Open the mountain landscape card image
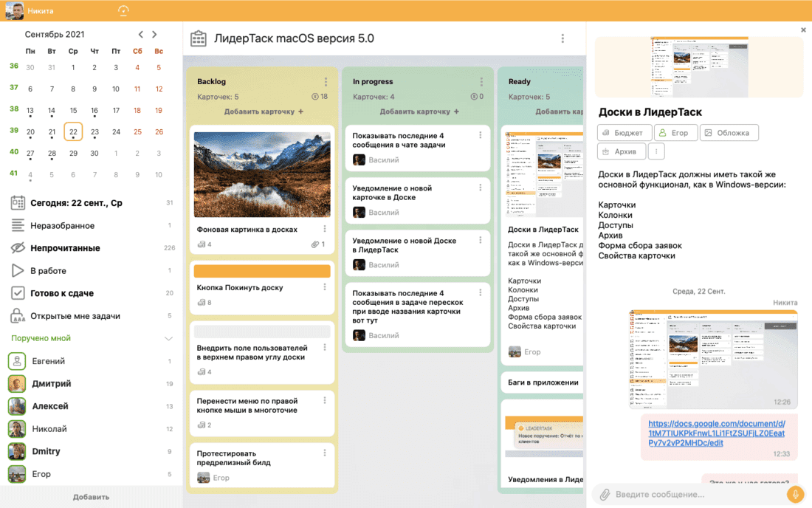 tap(262, 174)
